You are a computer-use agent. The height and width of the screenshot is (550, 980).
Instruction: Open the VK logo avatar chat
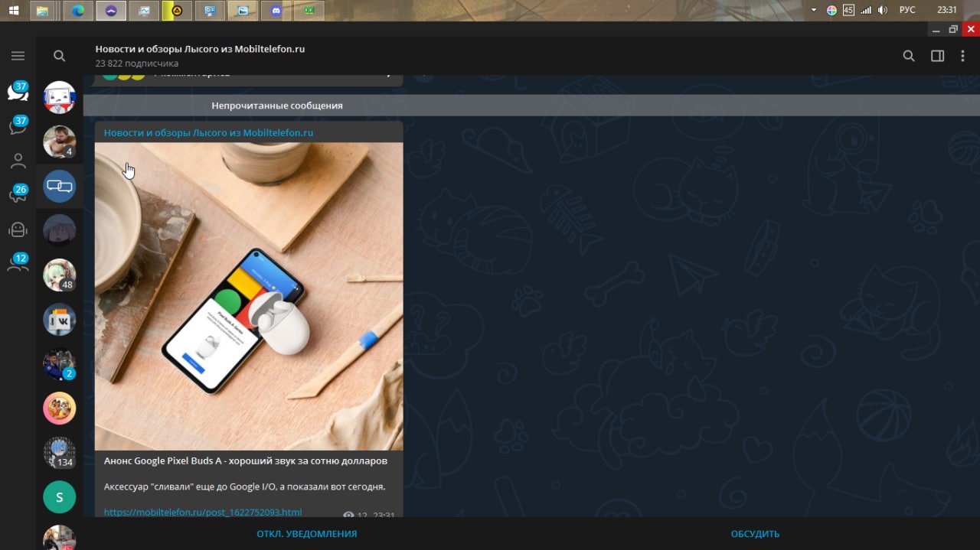(59, 320)
